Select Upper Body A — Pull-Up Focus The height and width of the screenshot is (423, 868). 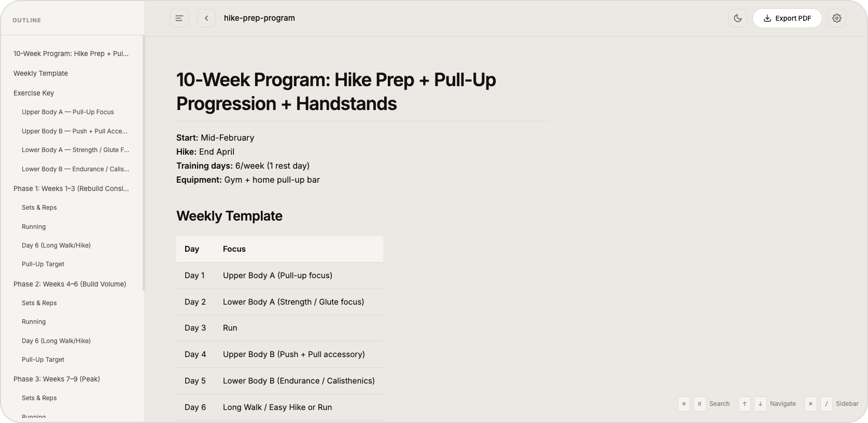click(68, 112)
